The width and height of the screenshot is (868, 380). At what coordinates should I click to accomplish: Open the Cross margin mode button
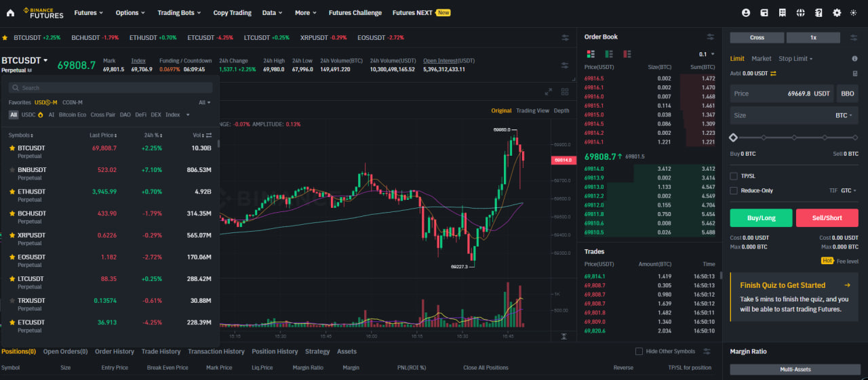pyautogui.click(x=757, y=38)
